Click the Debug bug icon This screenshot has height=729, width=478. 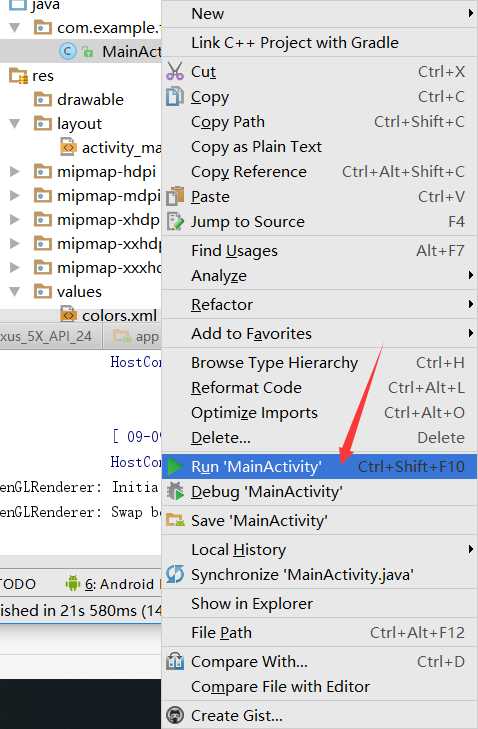pos(175,491)
